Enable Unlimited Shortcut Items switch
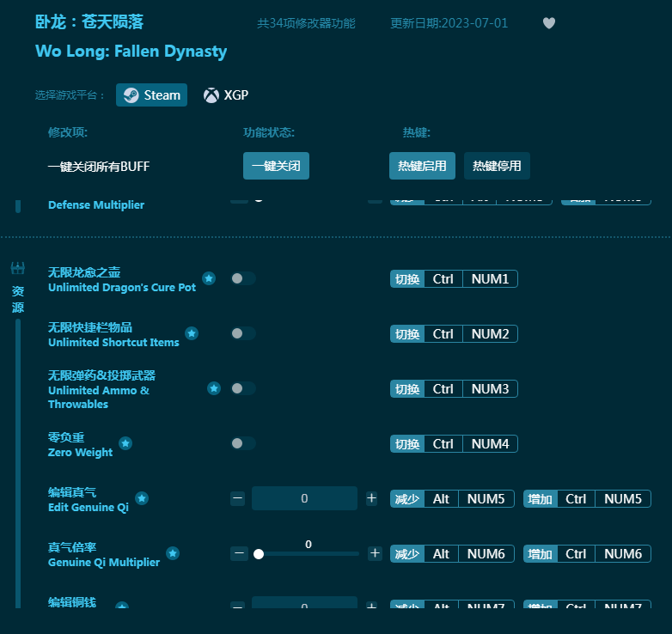This screenshot has width=672, height=634. [x=243, y=333]
